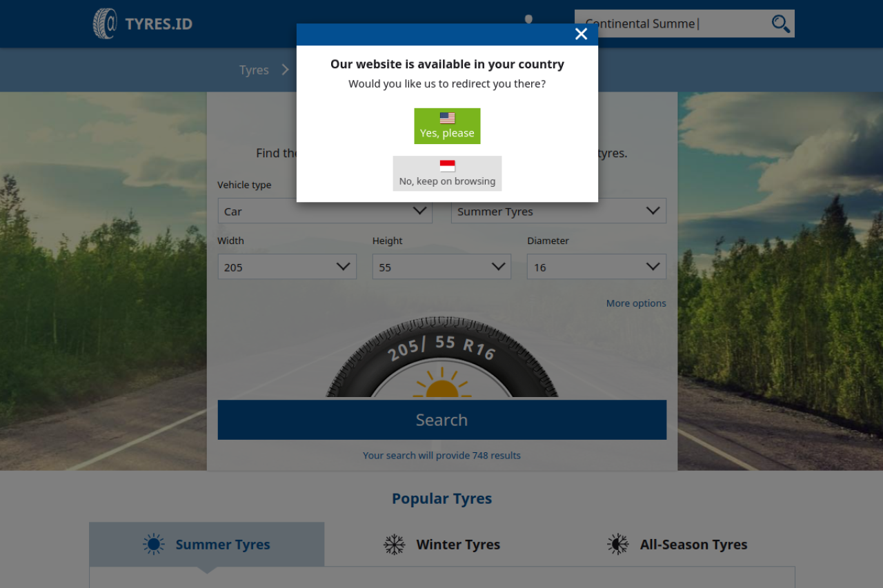This screenshot has width=883, height=588.
Task: Select the All-Season Tyres tab
Action: (x=693, y=545)
